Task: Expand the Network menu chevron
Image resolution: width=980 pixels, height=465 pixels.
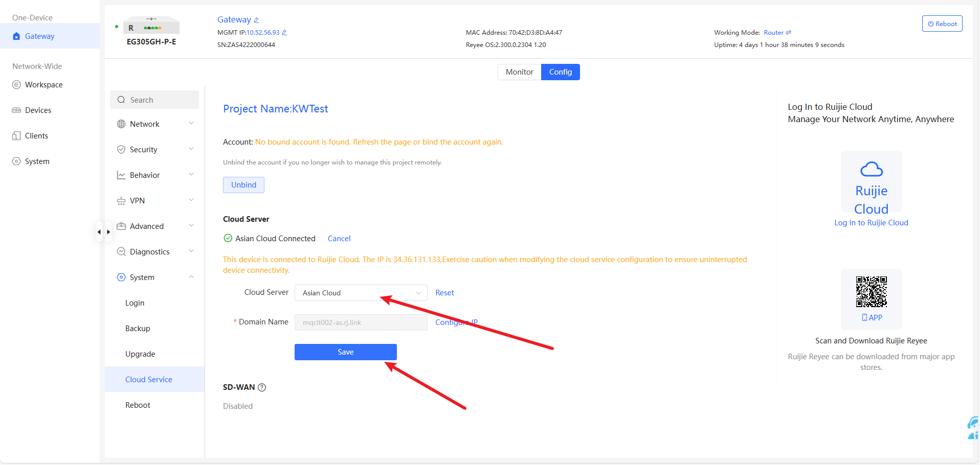Action: 191,123
